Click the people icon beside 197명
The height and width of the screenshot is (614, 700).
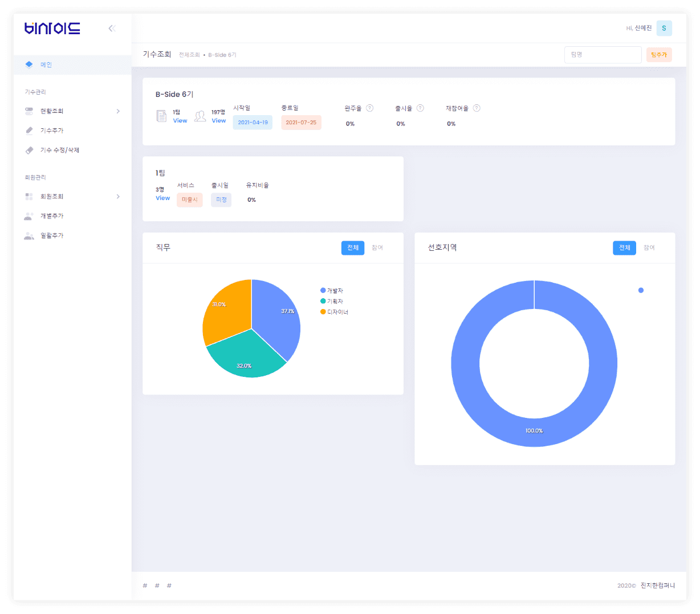tap(200, 116)
